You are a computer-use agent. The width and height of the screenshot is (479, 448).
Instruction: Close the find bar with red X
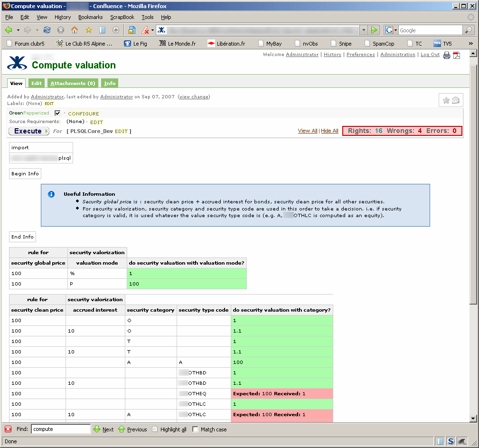point(8,429)
